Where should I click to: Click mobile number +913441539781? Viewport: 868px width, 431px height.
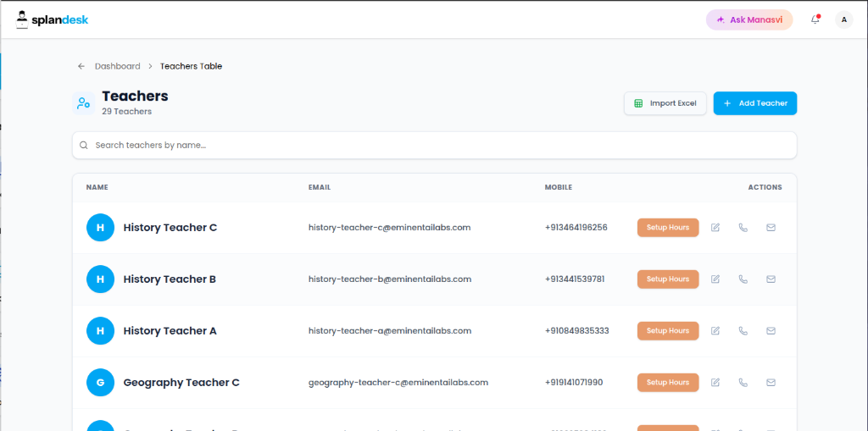coord(575,279)
